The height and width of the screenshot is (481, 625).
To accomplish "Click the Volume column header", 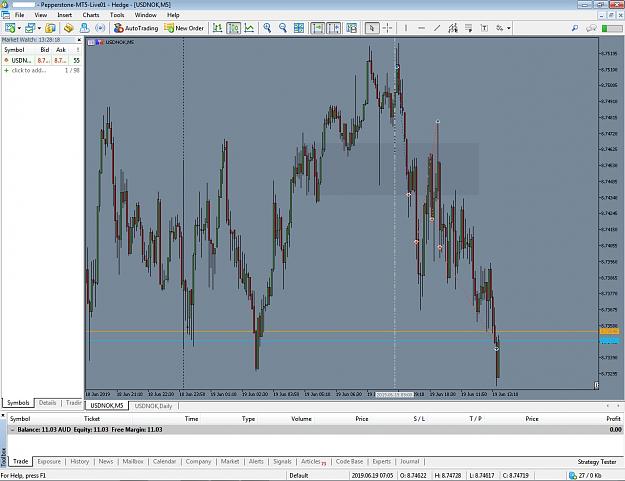I will 301,419.
